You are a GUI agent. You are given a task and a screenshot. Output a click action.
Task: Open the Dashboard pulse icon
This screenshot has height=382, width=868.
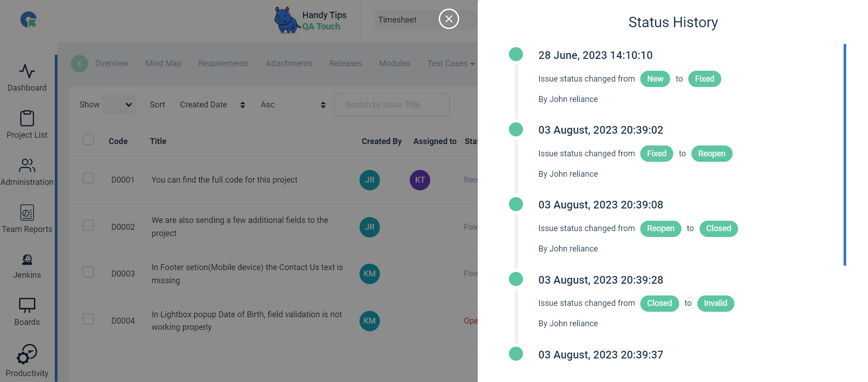pyautogui.click(x=27, y=71)
